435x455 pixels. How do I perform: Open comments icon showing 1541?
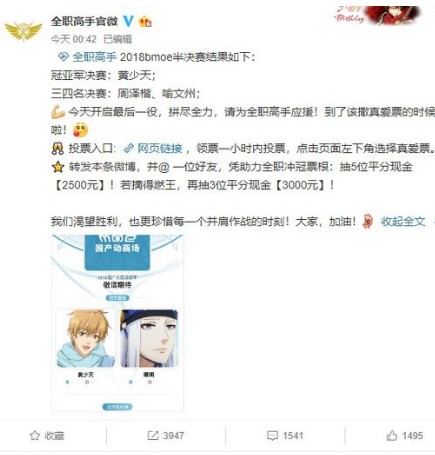click(x=272, y=435)
